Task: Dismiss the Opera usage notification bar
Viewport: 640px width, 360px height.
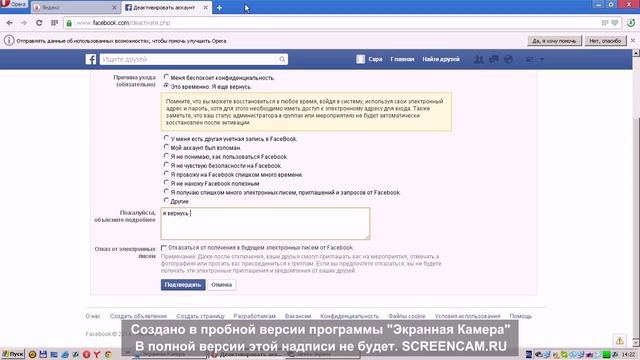Action: (x=633, y=40)
